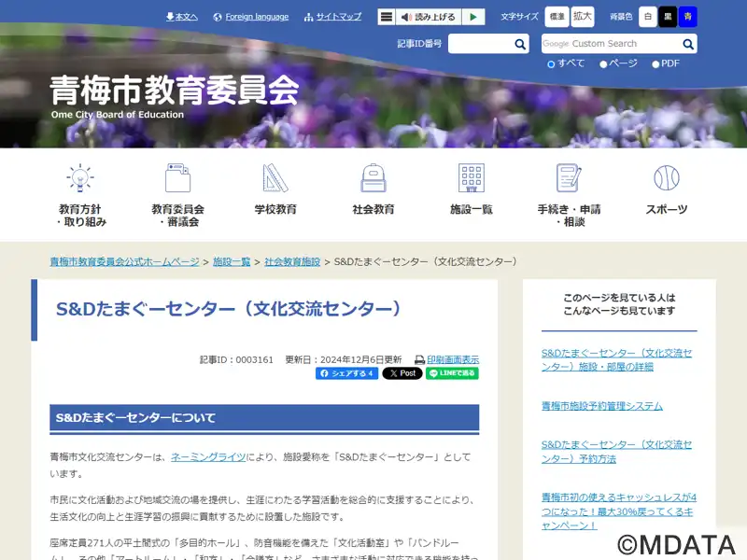Click the 手続き・申請・相談 document icon
The width and height of the screenshot is (747, 560).
[569, 178]
